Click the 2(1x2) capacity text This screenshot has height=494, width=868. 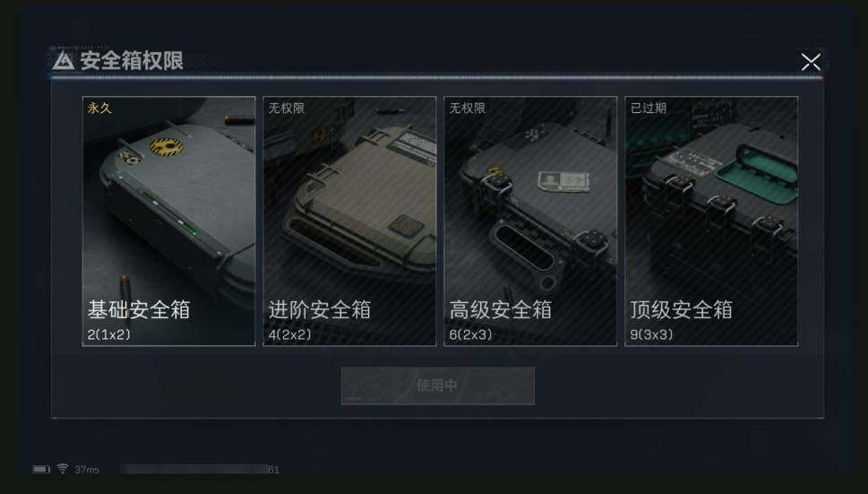109,334
